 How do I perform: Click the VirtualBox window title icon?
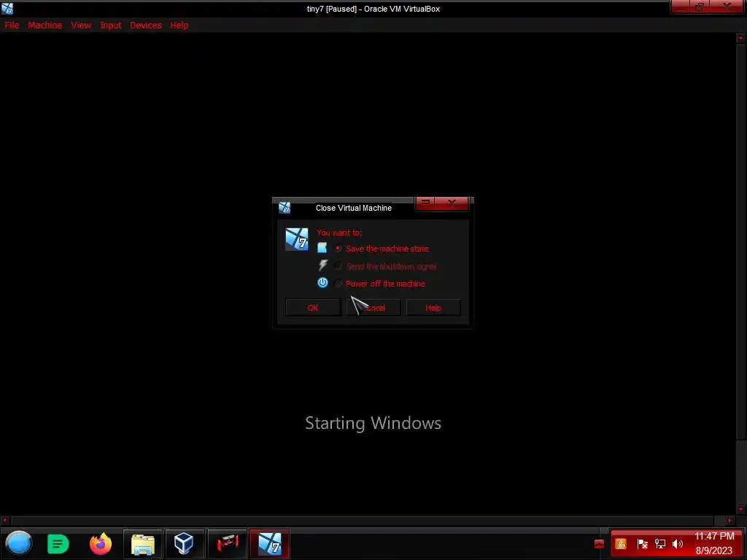(x=7, y=9)
